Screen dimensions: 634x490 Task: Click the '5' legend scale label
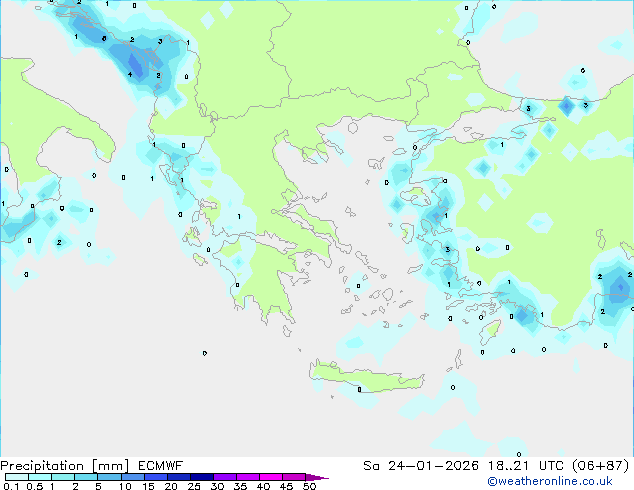click(98, 486)
